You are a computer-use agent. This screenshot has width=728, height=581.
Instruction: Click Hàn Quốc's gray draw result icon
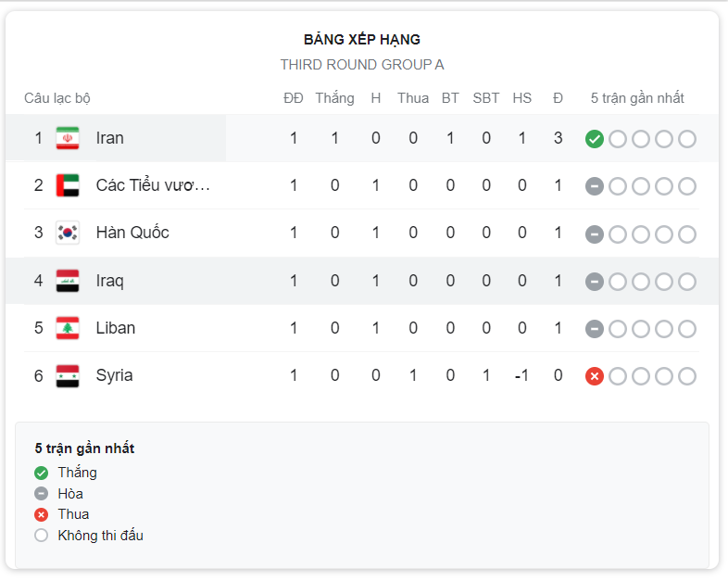click(x=595, y=234)
